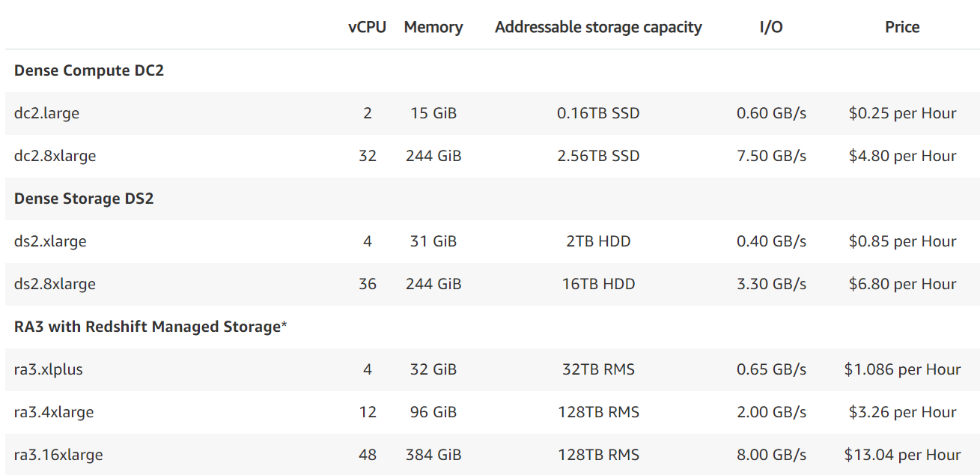Click the dc2.large node type name
Screen dimensions: 980x475
46,114
